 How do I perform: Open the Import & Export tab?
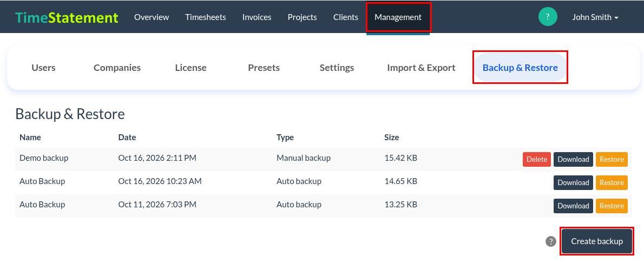(421, 68)
